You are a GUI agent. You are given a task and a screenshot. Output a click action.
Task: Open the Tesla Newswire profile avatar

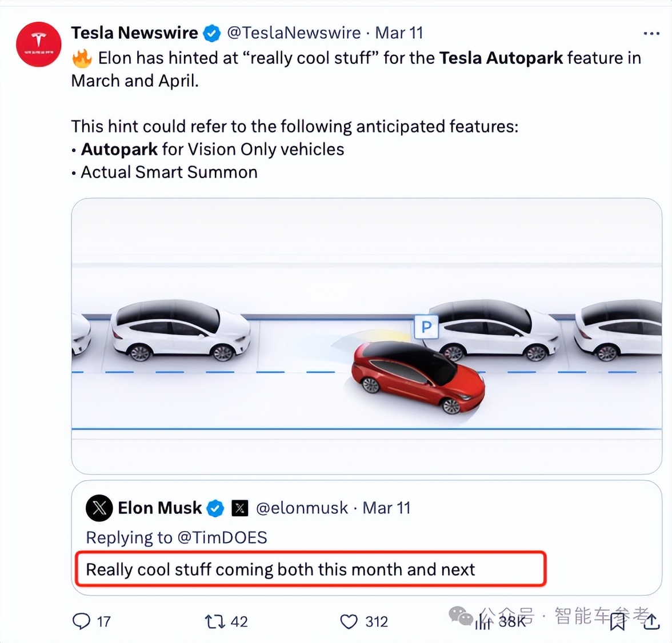pyautogui.click(x=38, y=45)
